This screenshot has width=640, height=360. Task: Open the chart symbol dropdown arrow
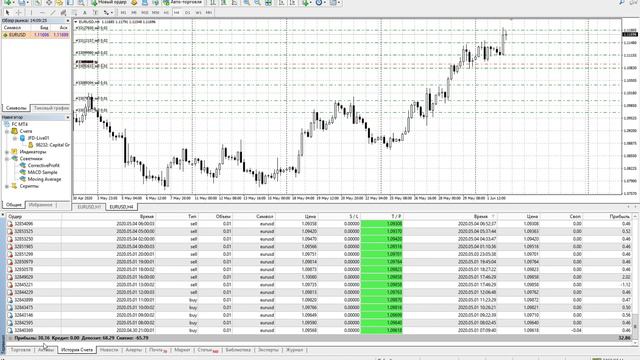76,22
